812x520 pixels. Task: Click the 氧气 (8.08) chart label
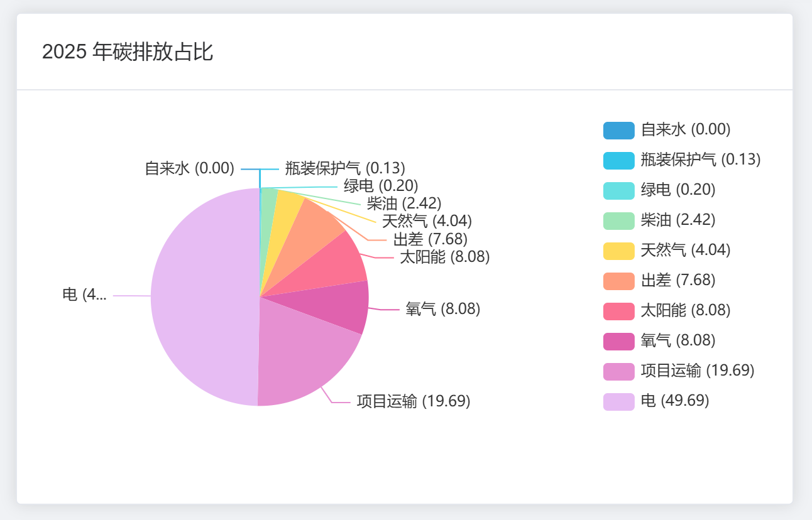[442, 310]
